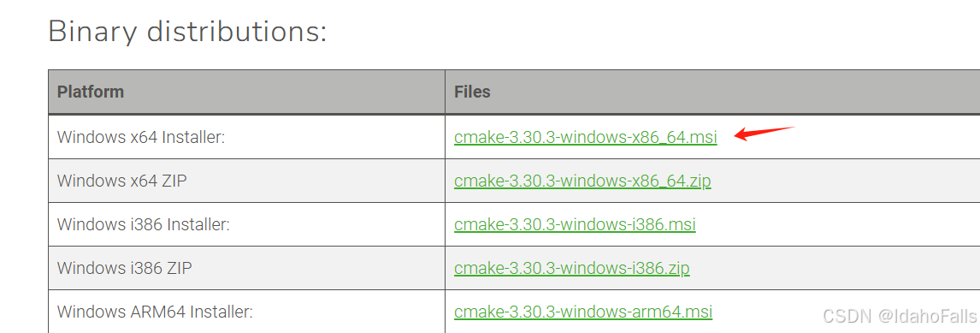This screenshot has width=980, height=333.
Task: Click the Windows x64 Installer platform cell
Action: [246, 137]
